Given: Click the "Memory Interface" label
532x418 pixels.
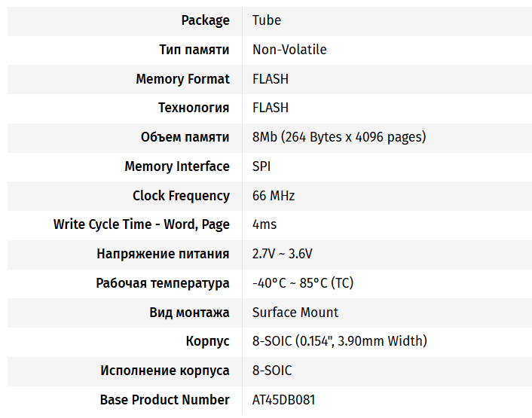Looking at the screenshot, I should tap(177, 166).
